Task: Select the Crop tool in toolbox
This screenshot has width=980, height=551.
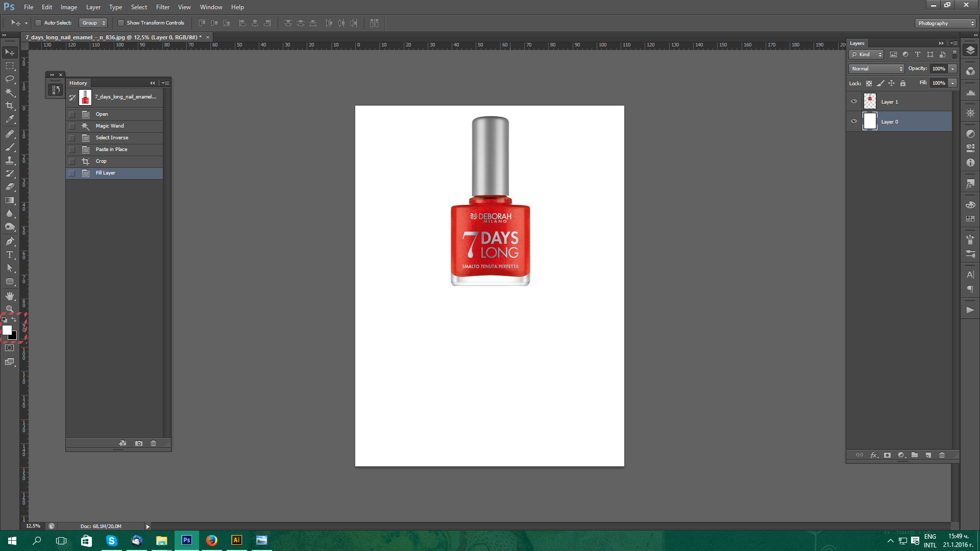Action: click(x=10, y=106)
